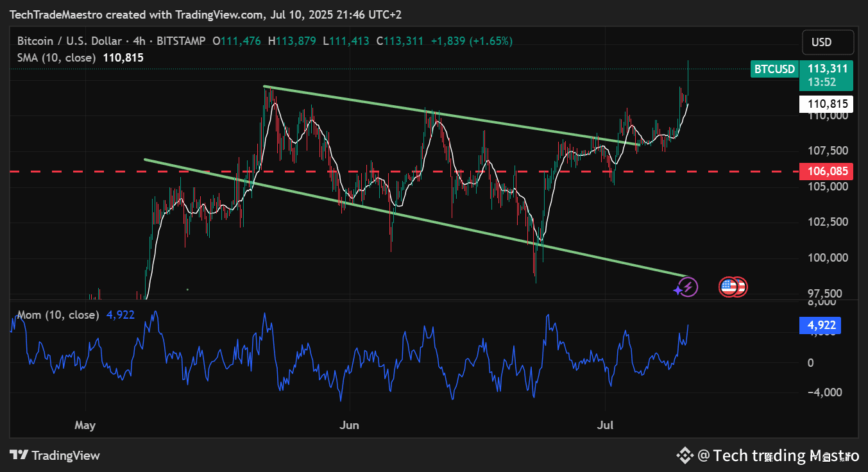This screenshot has width=868, height=472.
Task: Click the May label on the time axis
Action: [x=85, y=425]
